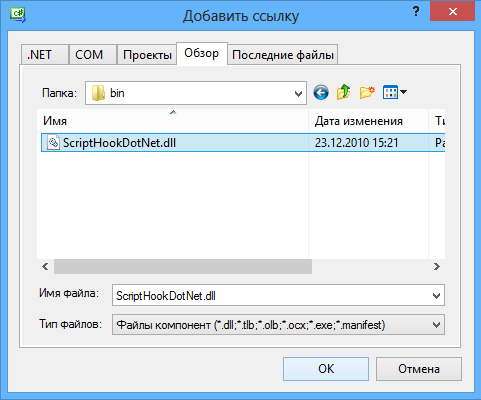Open the View menu icon

click(390, 92)
